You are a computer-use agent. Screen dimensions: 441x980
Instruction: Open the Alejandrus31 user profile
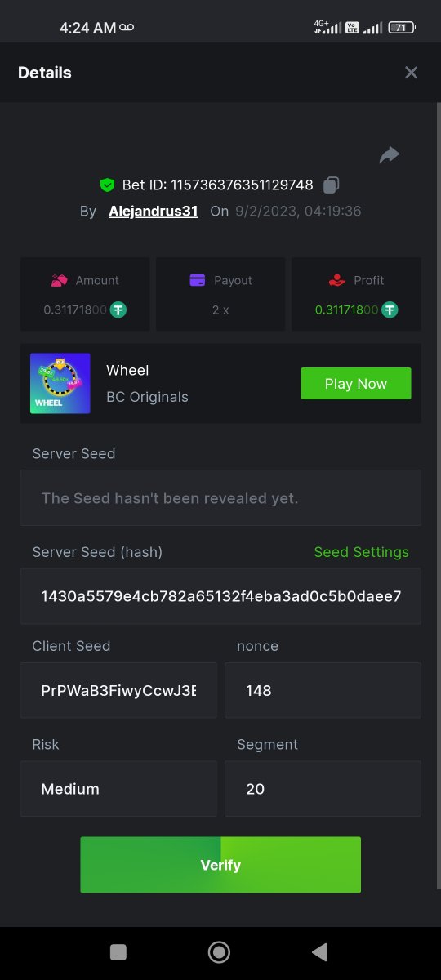(154, 211)
